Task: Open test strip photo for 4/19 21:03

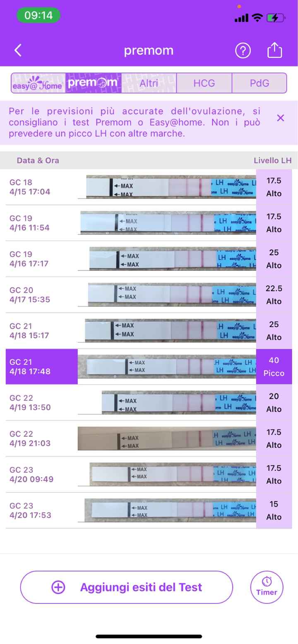Action: (166, 438)
